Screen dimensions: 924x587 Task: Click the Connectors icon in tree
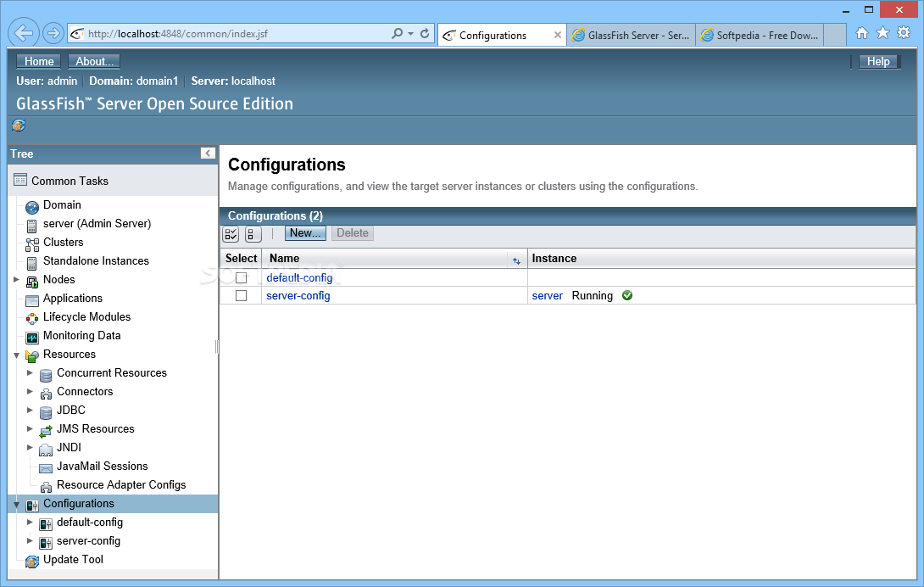coord(46,394)
